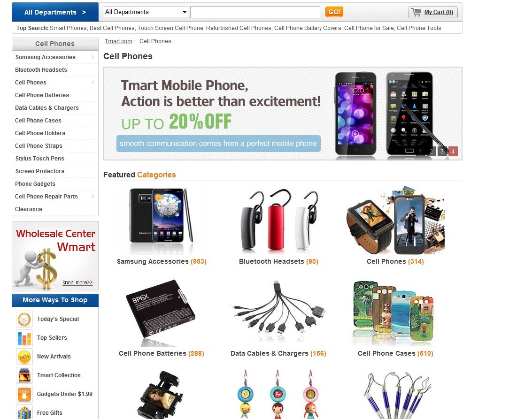
Task: Select the Bluetooth Headsets category image
Action: tap(278, 221)
